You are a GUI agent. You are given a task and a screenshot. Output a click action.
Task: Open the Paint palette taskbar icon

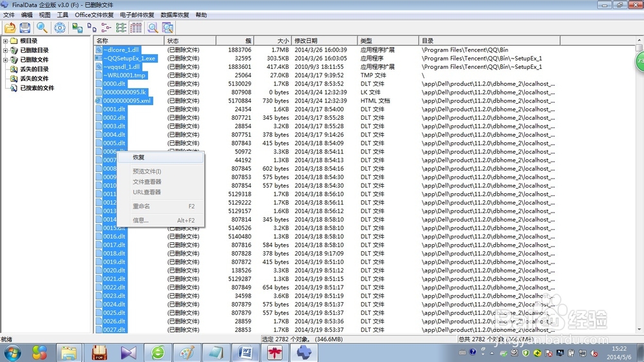click(187, 353)
